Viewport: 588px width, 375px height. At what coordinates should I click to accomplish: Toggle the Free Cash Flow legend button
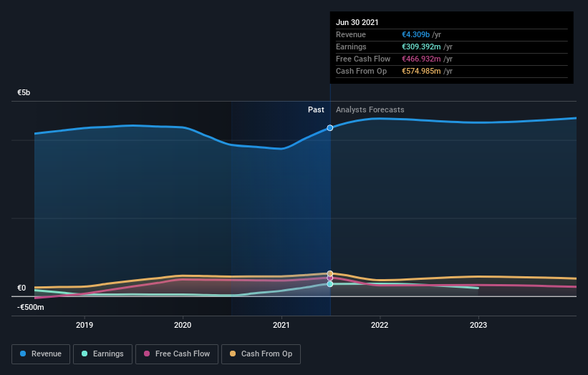click(x=177, y=354)
